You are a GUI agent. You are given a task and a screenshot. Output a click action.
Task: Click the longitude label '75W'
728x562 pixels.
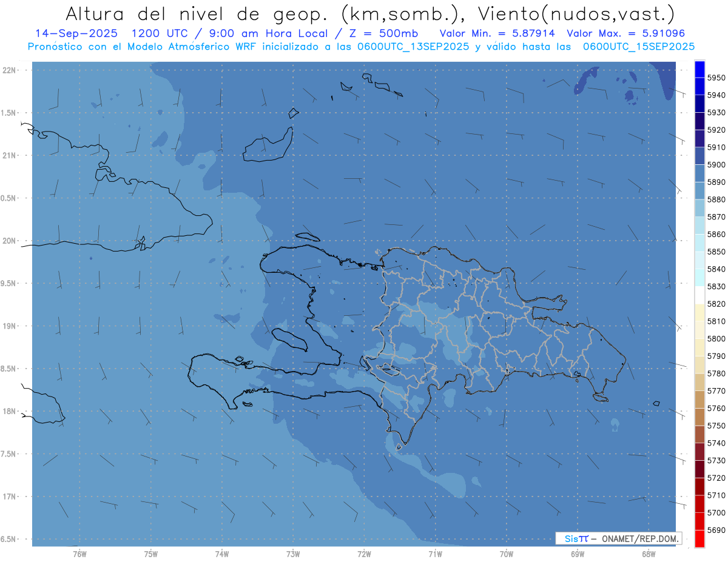point(150,554)
